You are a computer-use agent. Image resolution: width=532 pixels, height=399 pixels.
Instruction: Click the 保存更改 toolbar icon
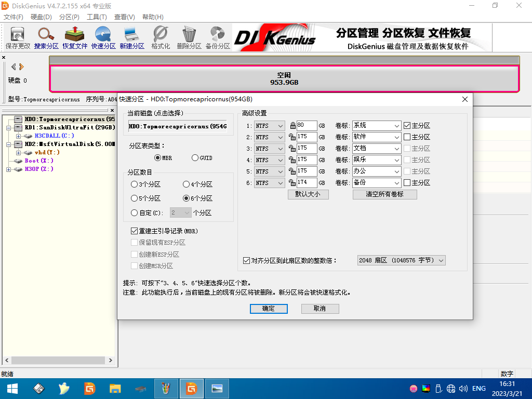[x=18, y=38]
